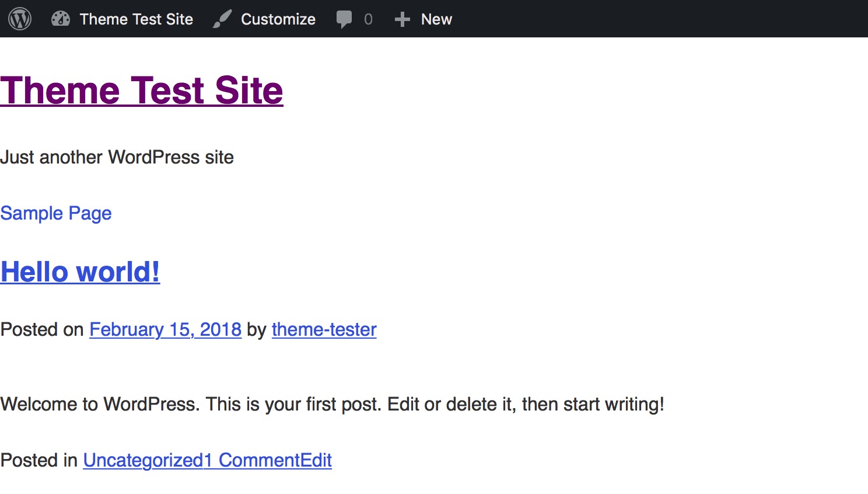This screenshot has height=494, width=868.
Task: Select the Customize paintbrush icon
Action: click(x=221, y=19)
